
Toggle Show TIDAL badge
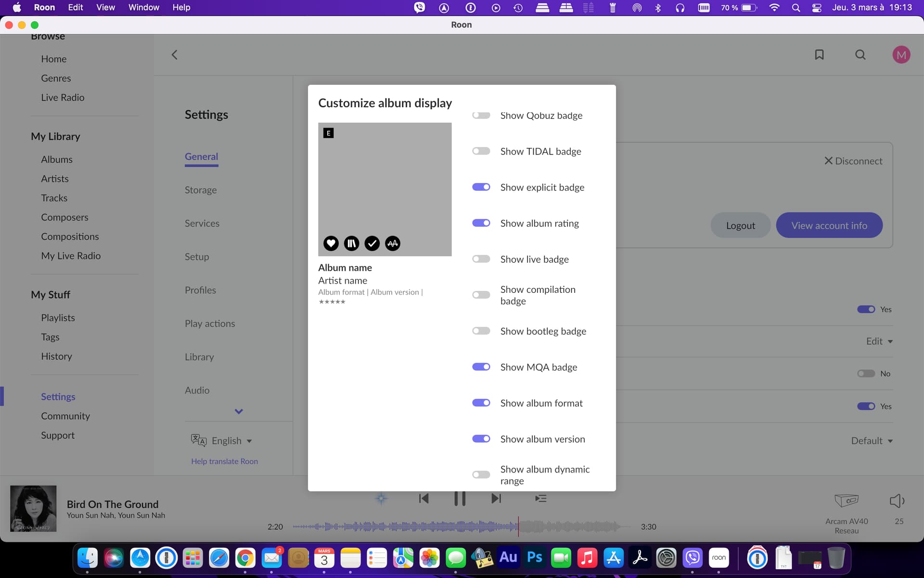[x=481, y=151]
